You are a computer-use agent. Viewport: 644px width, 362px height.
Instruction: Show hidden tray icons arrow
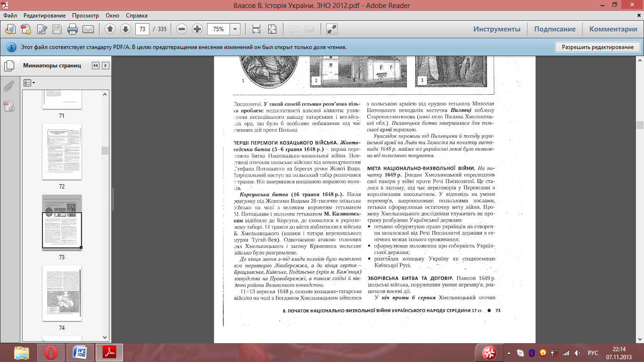click(509, 353)
